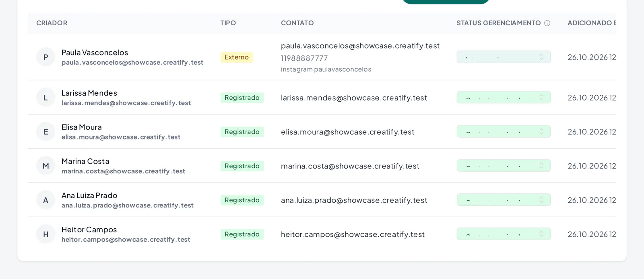Viewport: 644px width, 279px height.
Task: Click the 26.10.2026 date in Larissa's row
Action: click(x=592, y=98)
